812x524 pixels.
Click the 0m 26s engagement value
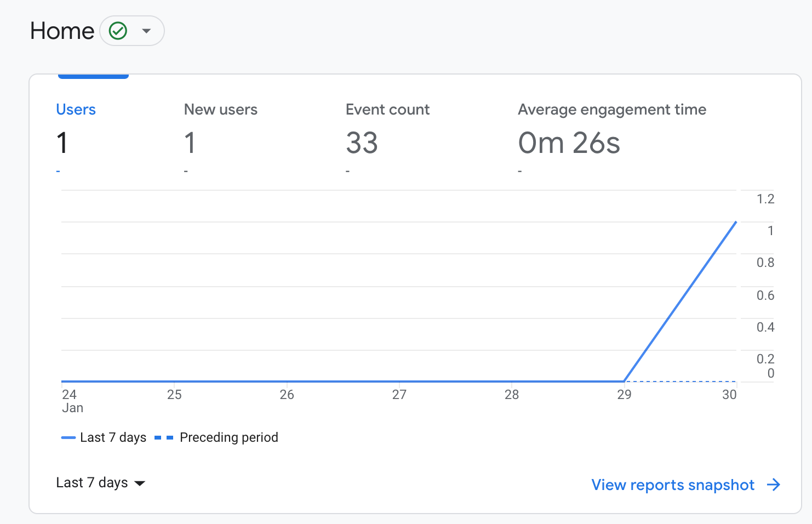569,143
